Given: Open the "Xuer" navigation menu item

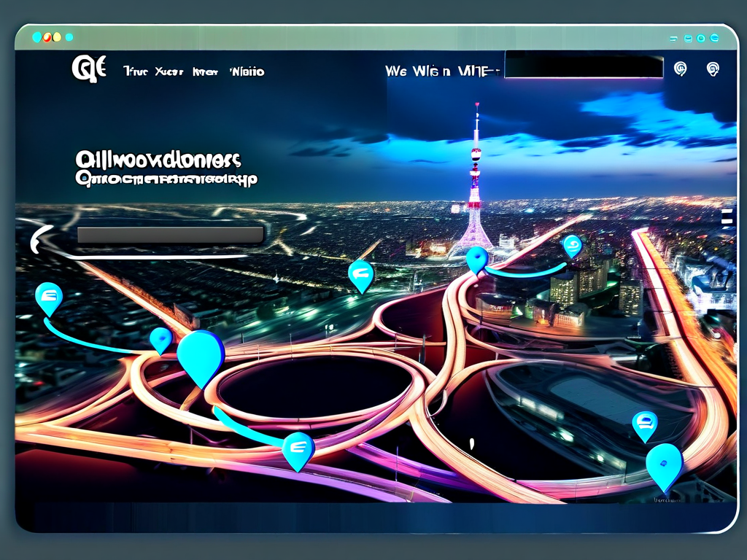Looking at the screenshot, I should 169,71.
